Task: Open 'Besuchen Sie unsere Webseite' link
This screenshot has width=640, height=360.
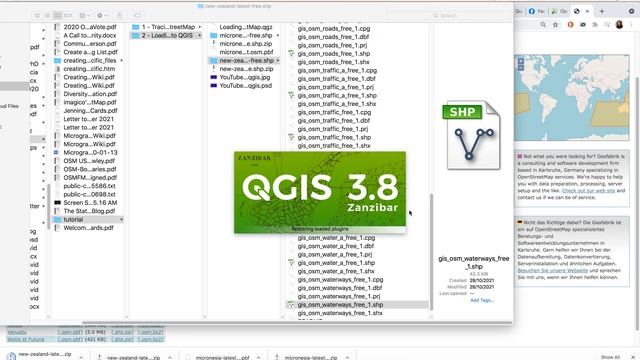Action: coord(553,270)
